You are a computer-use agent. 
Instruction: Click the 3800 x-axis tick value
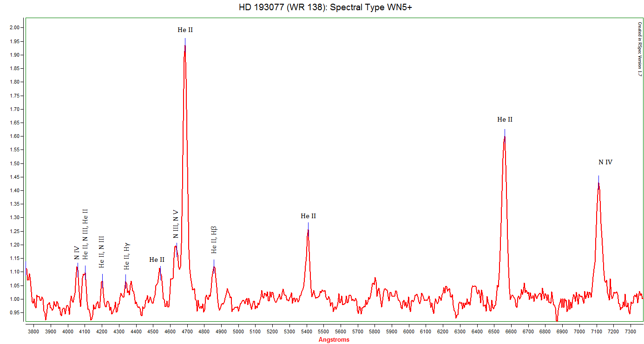[x=34, y=331]
